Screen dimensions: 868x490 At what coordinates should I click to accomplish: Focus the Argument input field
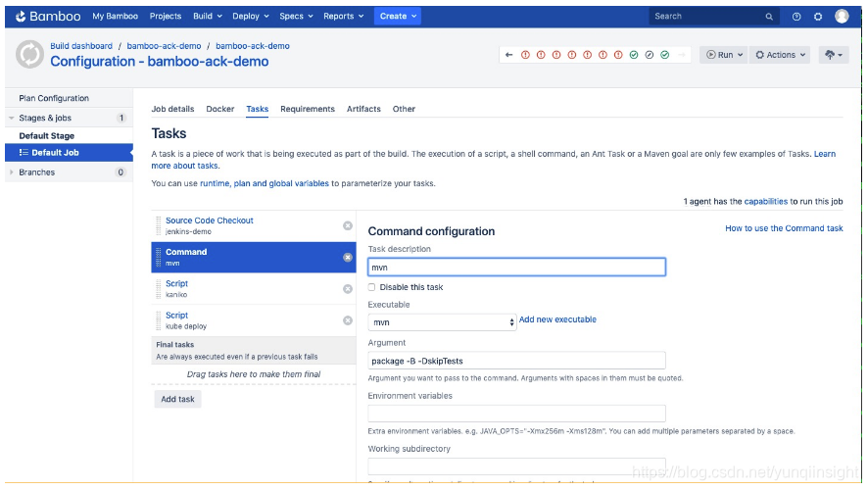pyautogui.click(x=516, y=361)
